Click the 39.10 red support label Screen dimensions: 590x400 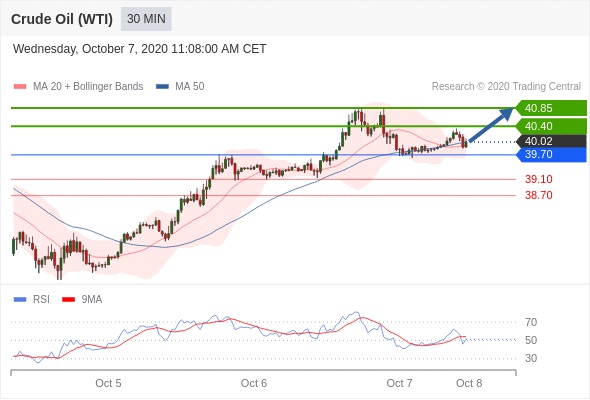pyautogui.click(x=539, y=179)
